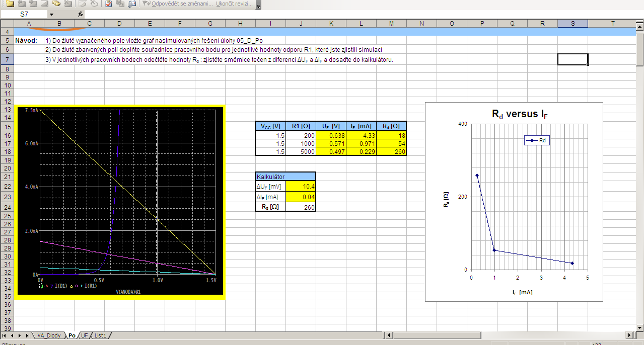Click the vertical scrollbar up arrow
Viewport: 644px width, 345px height.
[640, 27]
